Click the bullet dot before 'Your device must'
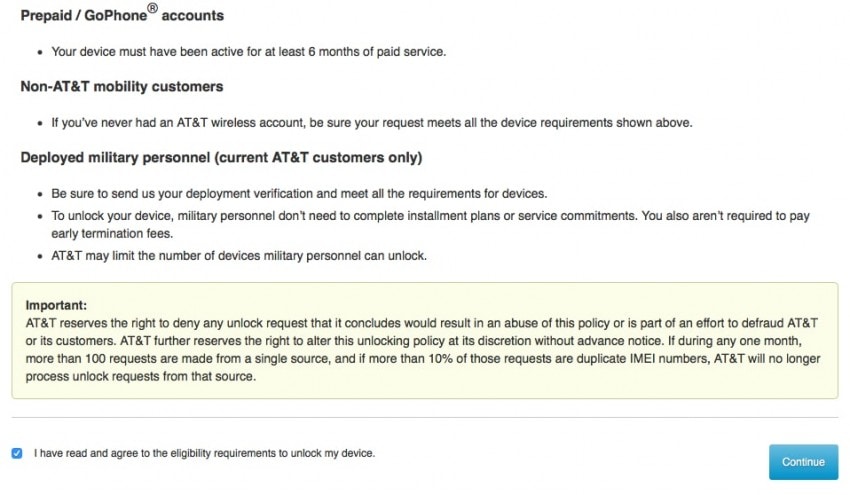This screenshot has width=850, height=495. [x=38, y=52]
